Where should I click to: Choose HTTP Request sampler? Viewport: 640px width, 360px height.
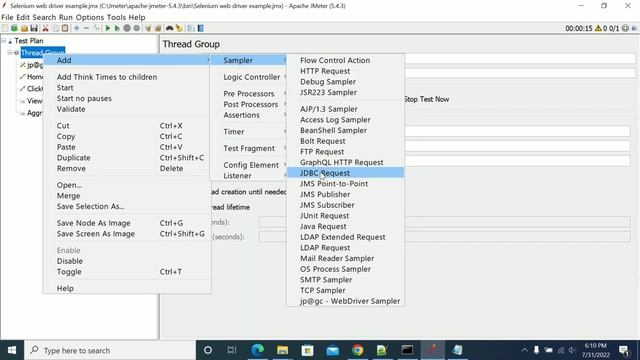click(346, 71)
